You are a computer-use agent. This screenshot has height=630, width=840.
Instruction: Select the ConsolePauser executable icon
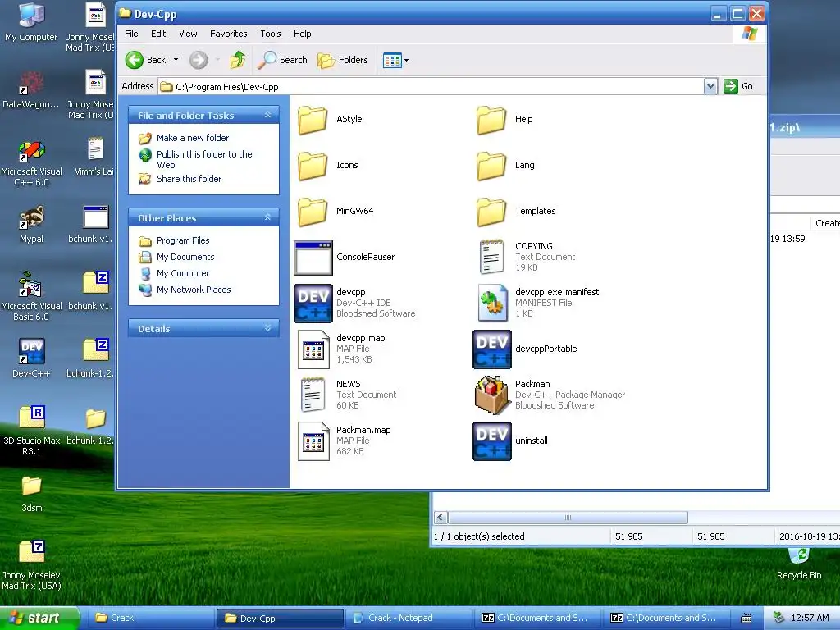tap(313, 258)
